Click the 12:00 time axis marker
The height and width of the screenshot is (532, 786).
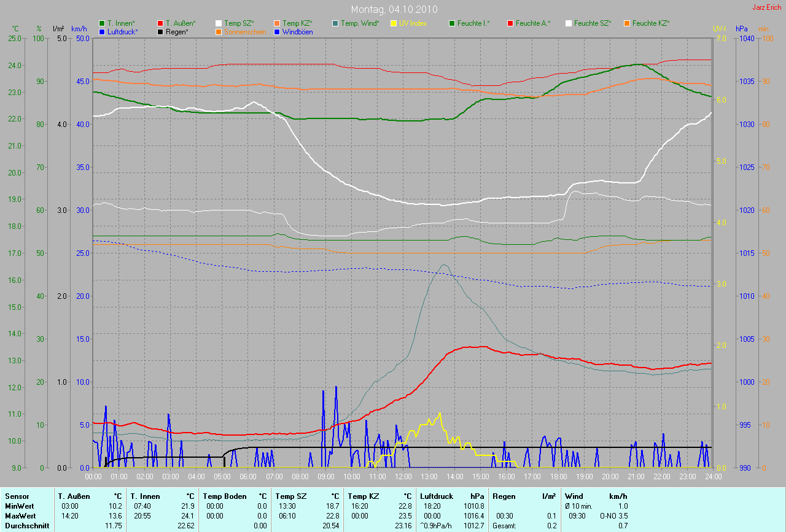(x=403, y=476)
